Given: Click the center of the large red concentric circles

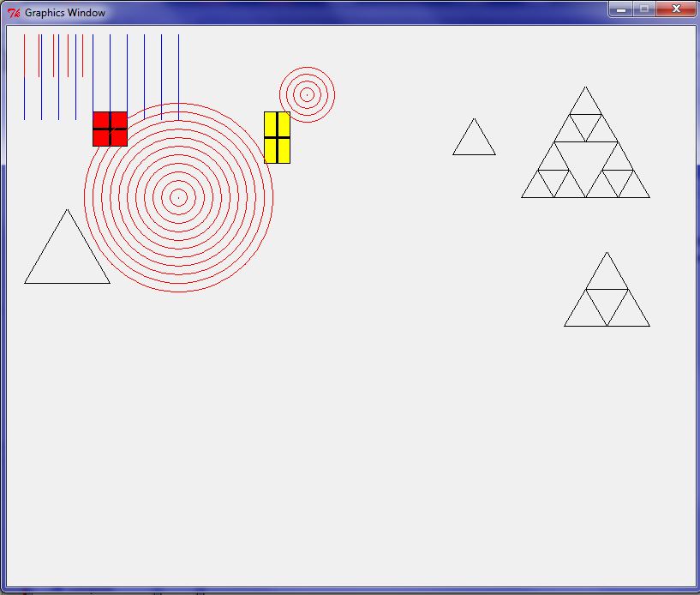Looking at the screenshot, I should pos(178,197).
